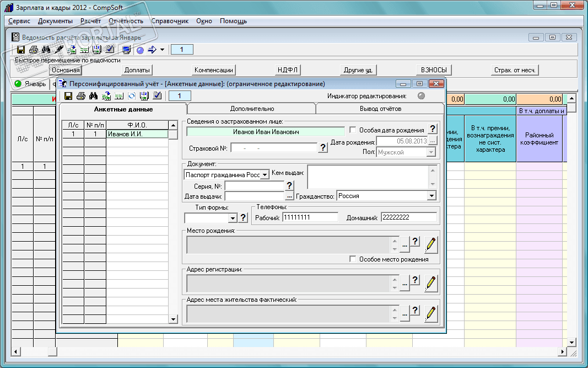Print from the Ведомость window toolbar printer icon
Viewport: 588px width, 368px height.
[x=34, y=50]
